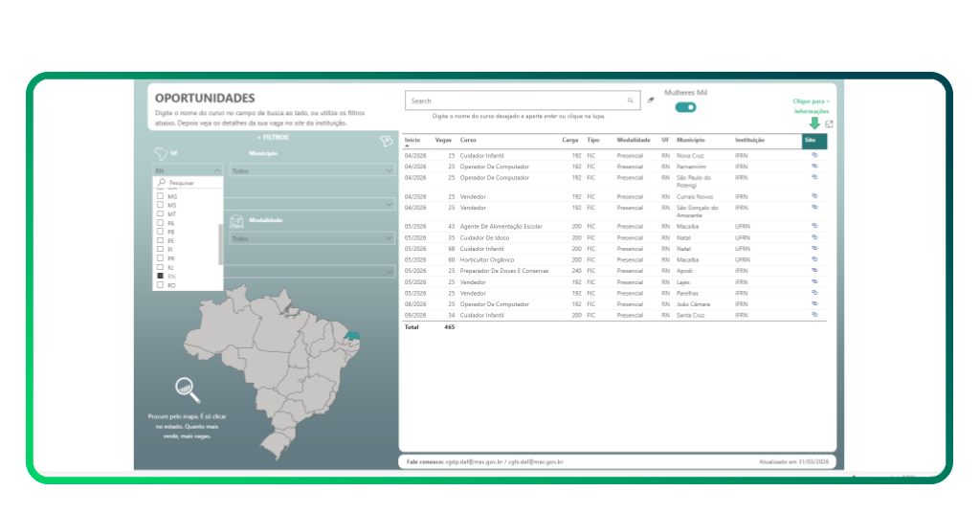Sort table by Vagas column header
The image size is (980, 513).
(x=443, y=140)
